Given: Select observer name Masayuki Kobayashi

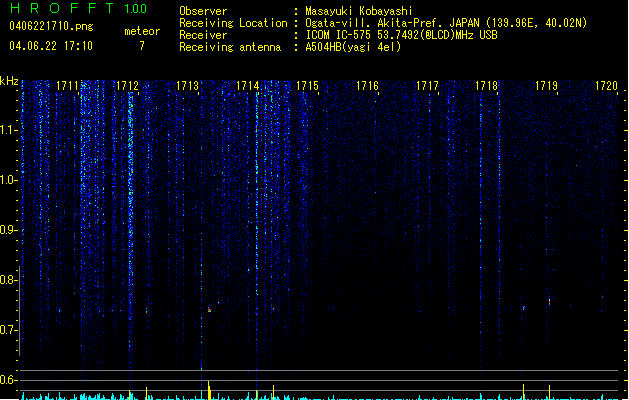Looking at the screenshot, I should pyautogui.click(x=359, y=11).
